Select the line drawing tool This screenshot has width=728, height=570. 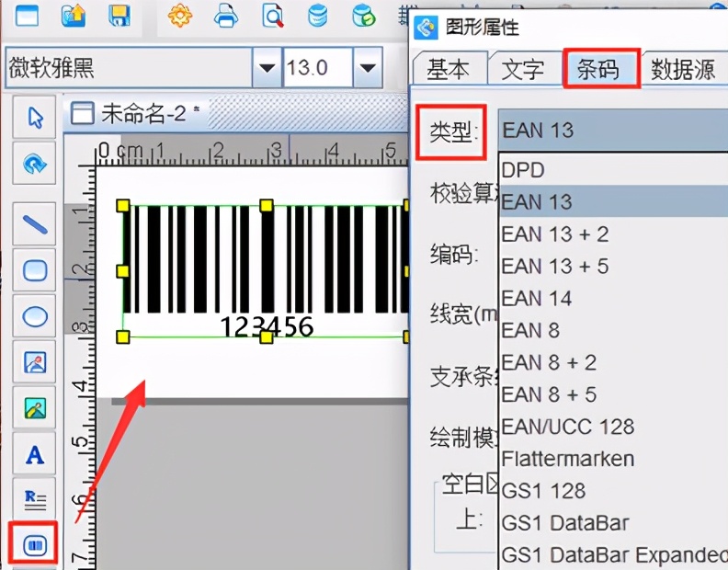pos(35,224)
